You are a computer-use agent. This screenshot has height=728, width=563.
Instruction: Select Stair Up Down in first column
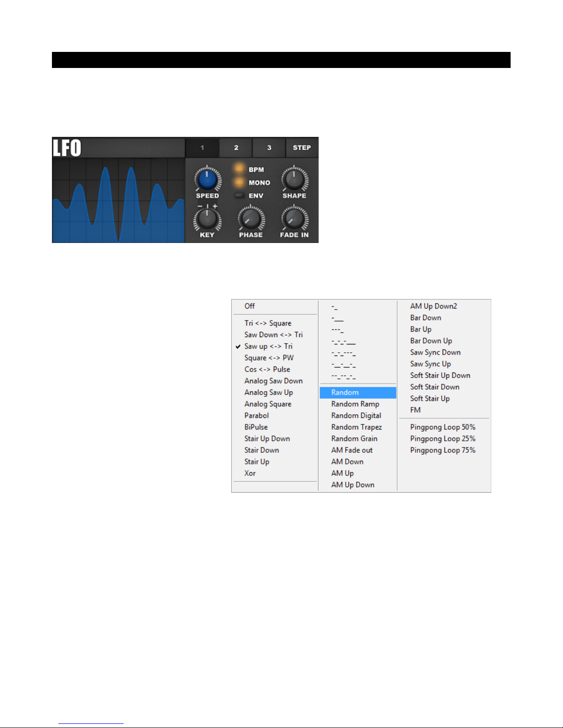pyautogui.click(x=267, y=439)
